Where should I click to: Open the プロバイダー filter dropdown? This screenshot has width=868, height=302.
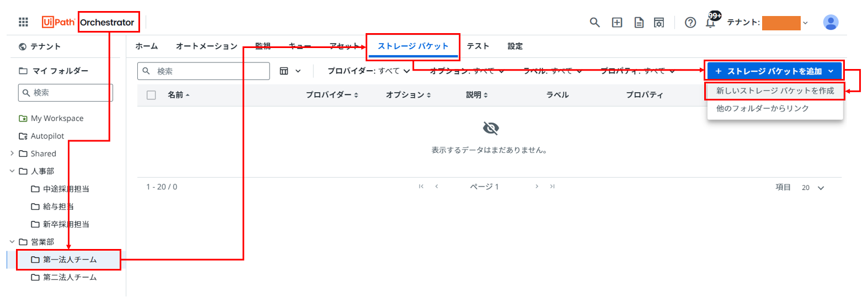pos(368,71)
